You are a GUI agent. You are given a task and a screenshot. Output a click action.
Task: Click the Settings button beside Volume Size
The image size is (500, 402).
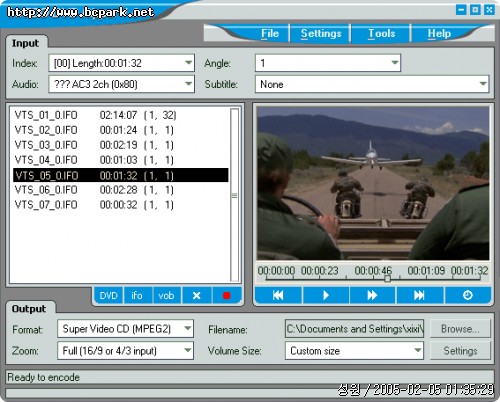tap(460, 351)
